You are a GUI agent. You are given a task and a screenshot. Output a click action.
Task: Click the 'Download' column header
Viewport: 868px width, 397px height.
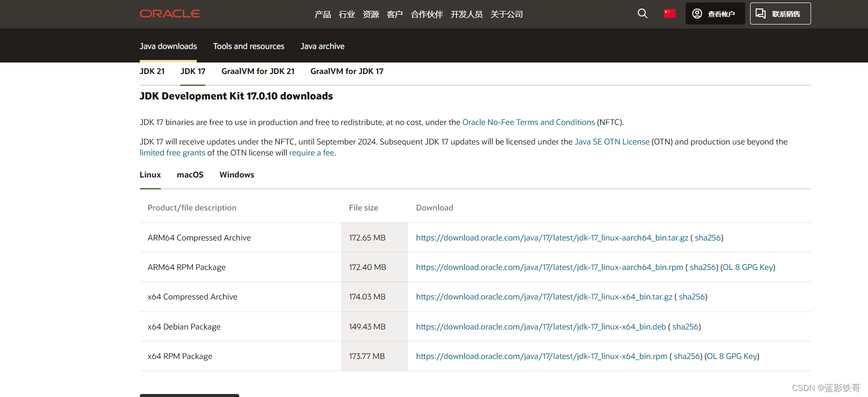434,207
